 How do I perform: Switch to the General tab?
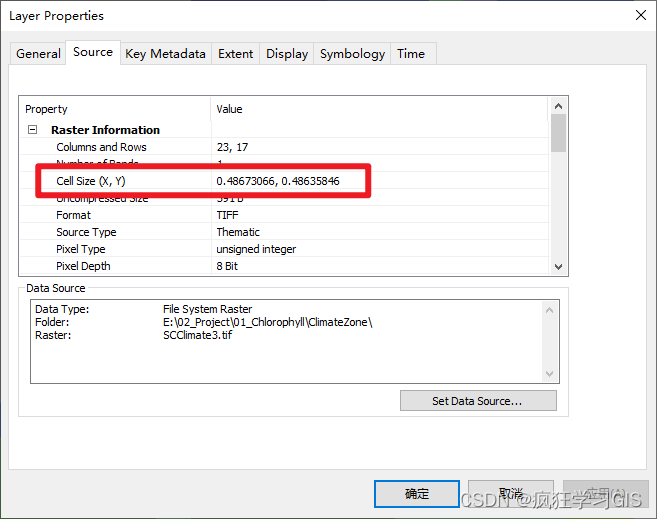(x=38, y=54)
